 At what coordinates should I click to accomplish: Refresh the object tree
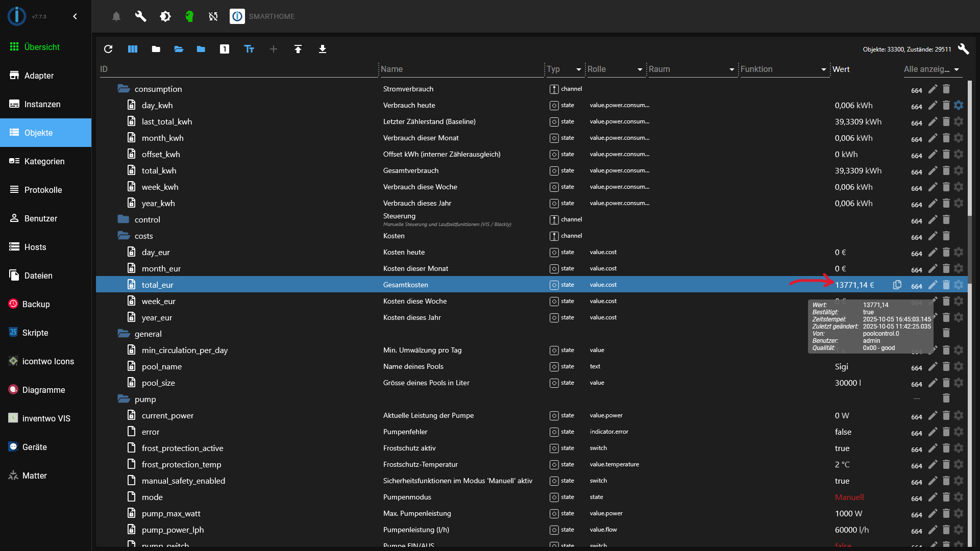108,49
